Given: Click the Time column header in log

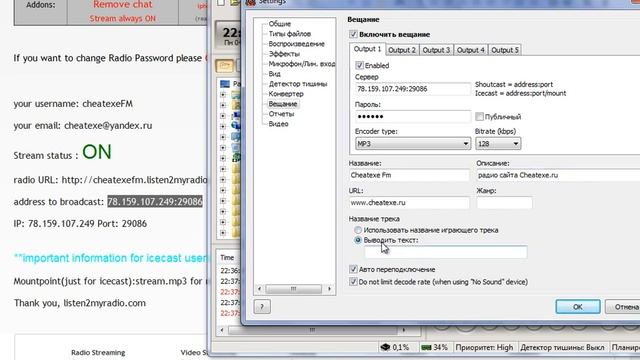Looking at the screenshot, I should click(227, 257).
